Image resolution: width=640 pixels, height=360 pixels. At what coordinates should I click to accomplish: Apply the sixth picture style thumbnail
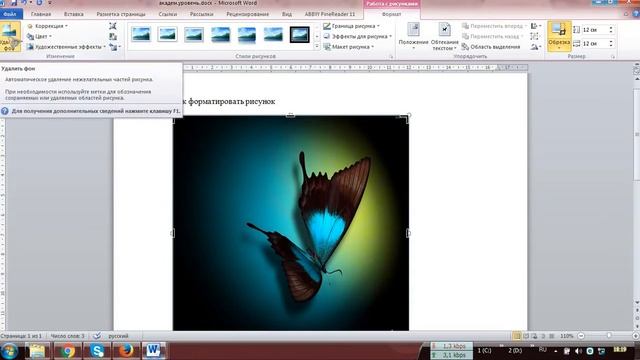(273, 34)
